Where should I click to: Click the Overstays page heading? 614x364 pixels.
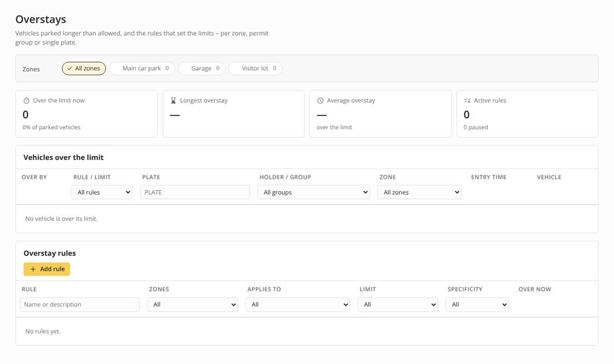[41, 20]
